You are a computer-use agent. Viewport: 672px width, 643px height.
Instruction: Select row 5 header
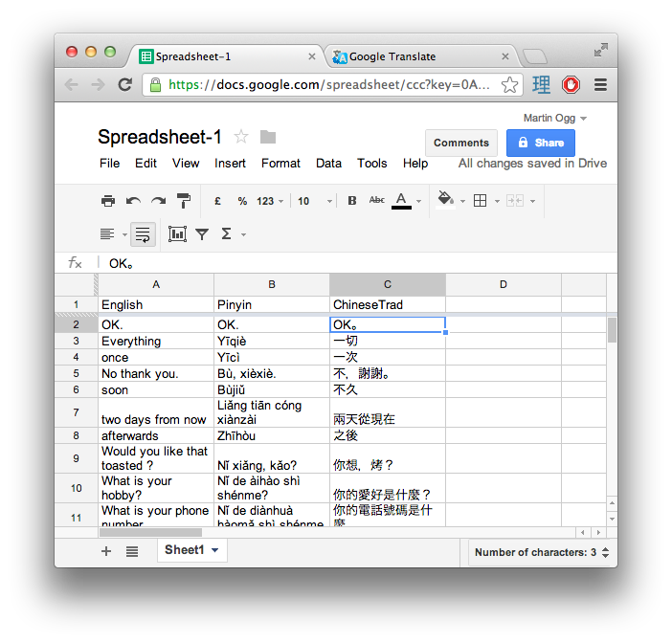pos(77,373)
